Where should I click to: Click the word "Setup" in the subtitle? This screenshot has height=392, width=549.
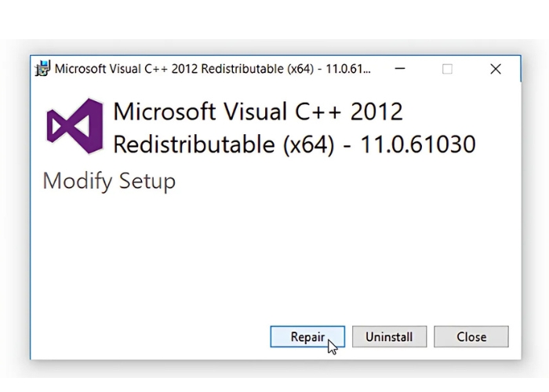[x=147, y=181]
